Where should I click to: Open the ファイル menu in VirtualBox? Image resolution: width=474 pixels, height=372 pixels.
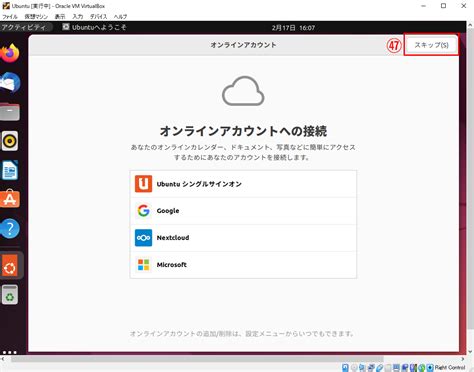tap(10, 16)
